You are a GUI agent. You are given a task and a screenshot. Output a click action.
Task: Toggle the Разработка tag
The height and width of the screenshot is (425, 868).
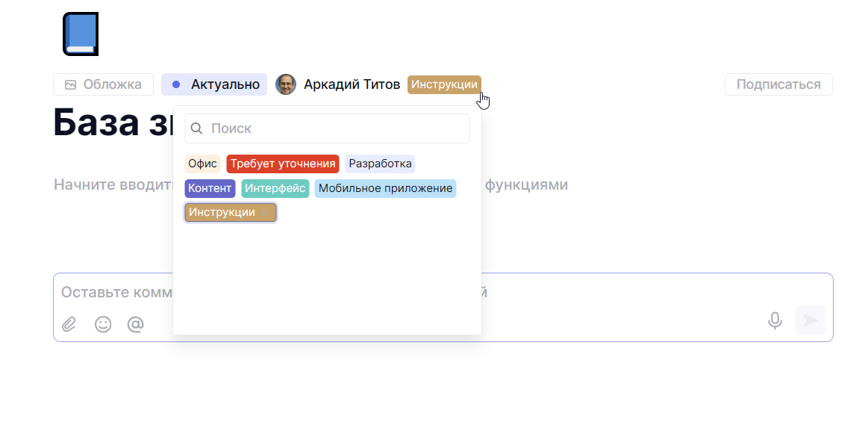(380, 164)
